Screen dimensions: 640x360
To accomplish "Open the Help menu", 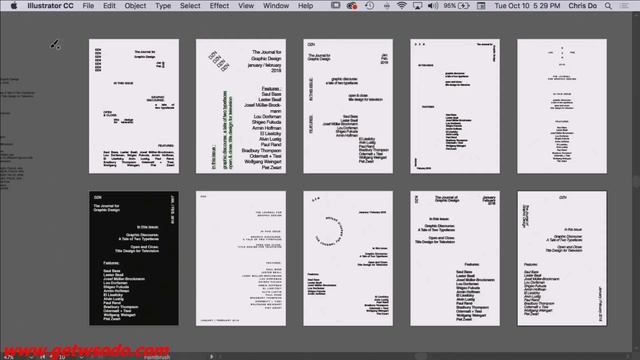I will tap(305, 6).
